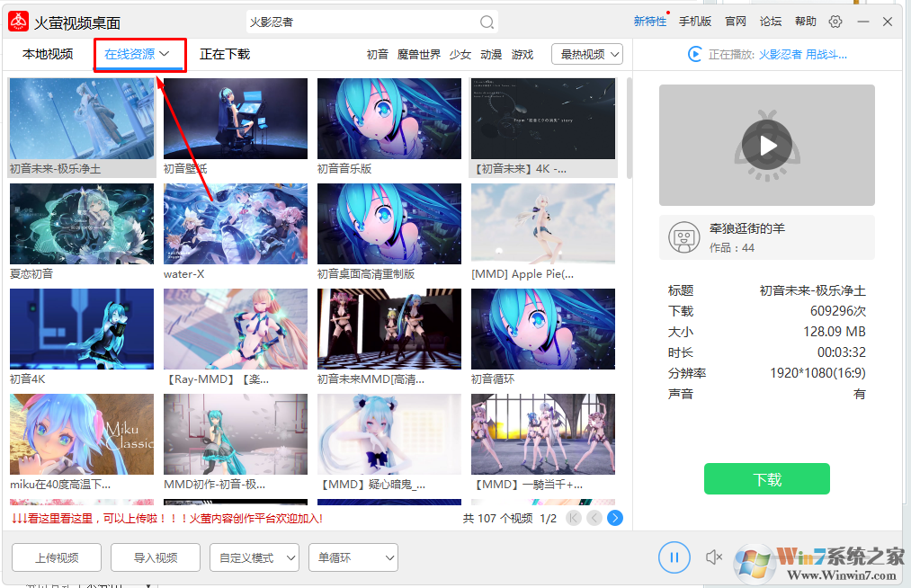Open the 最热视频 sort dropdown
Image resolution: width=911 pixels, height=588 pixels.
(587, 54)
